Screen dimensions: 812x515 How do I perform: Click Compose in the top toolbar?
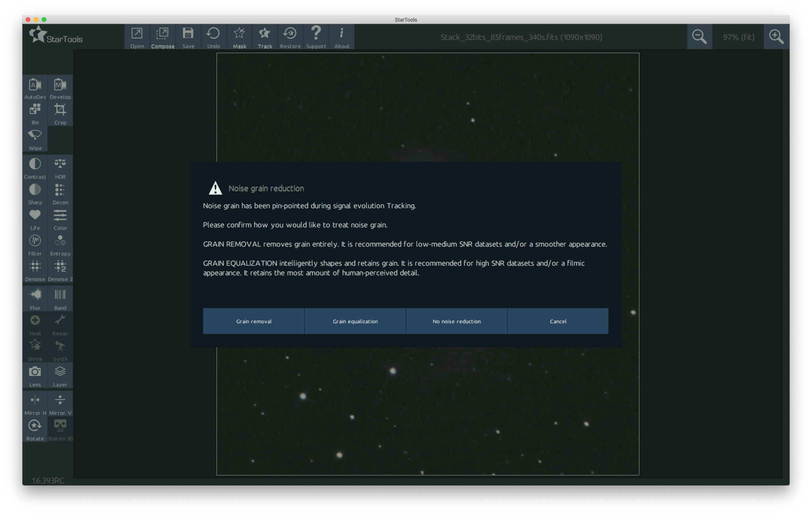coord(163,37)
